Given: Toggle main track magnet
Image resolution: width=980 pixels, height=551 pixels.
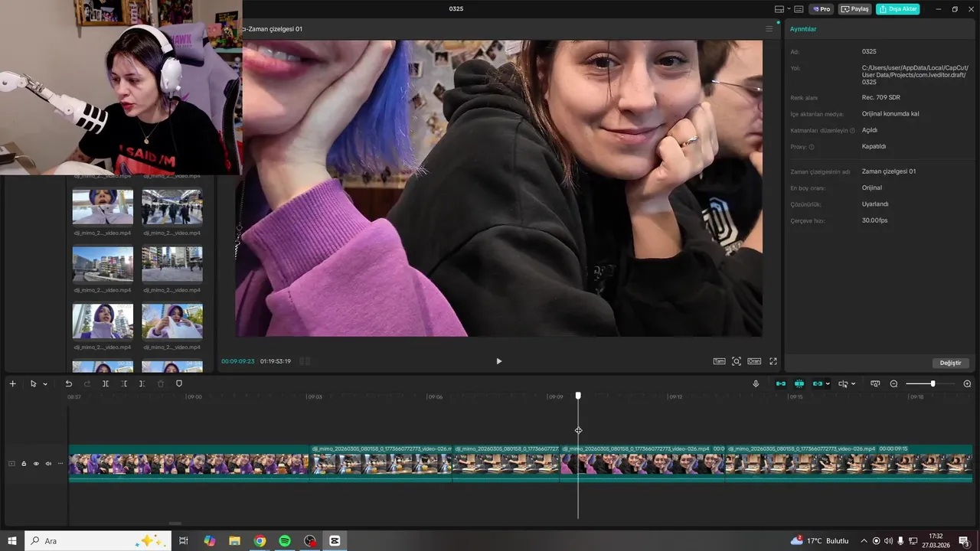Looking at the screenshot, I should (781, 383).
